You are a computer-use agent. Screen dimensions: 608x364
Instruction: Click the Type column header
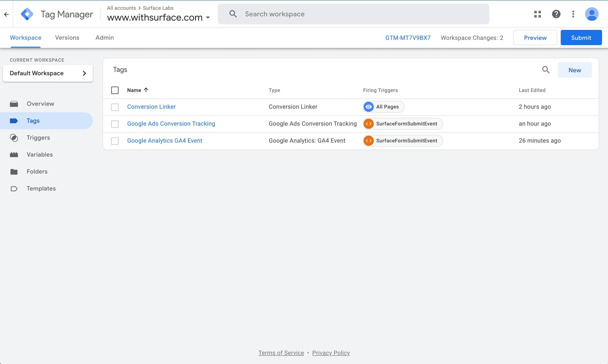[x=274, y=90]
